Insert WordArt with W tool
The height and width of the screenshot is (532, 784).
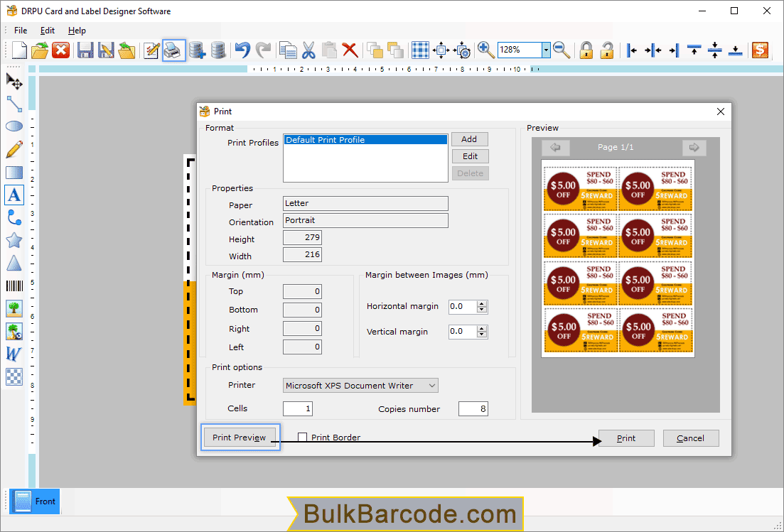[14, 354]
